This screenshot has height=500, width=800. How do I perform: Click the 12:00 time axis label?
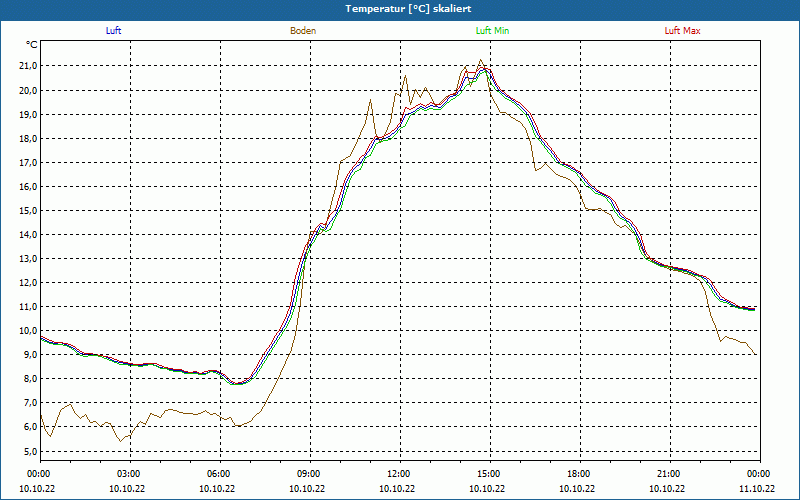(399, 474)
